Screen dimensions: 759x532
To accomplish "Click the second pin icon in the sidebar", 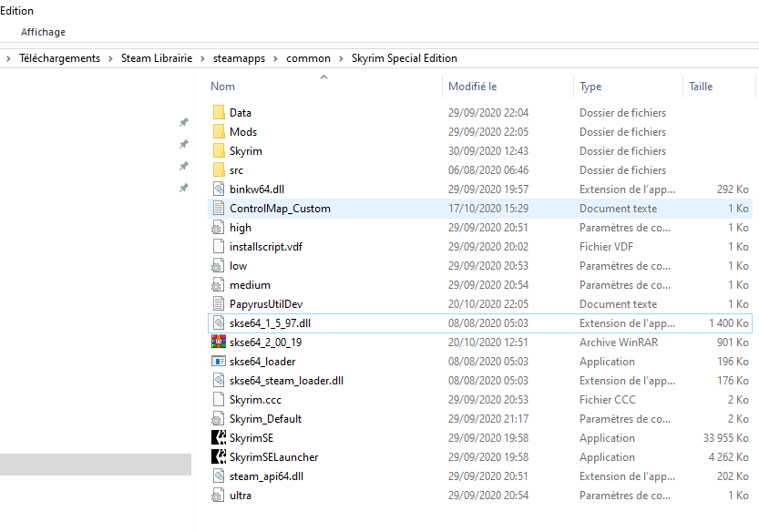I will [183, 144].
